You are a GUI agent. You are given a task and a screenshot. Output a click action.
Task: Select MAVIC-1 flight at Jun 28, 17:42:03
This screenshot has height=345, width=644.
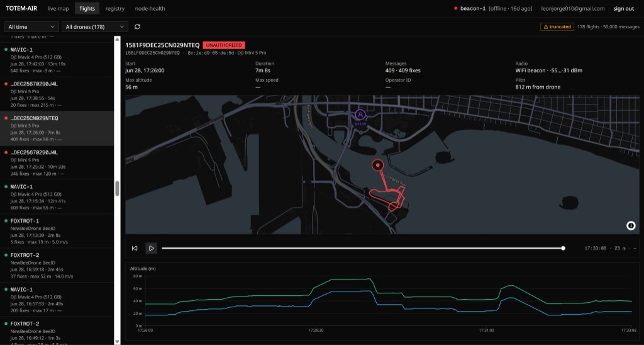point(57,60)
